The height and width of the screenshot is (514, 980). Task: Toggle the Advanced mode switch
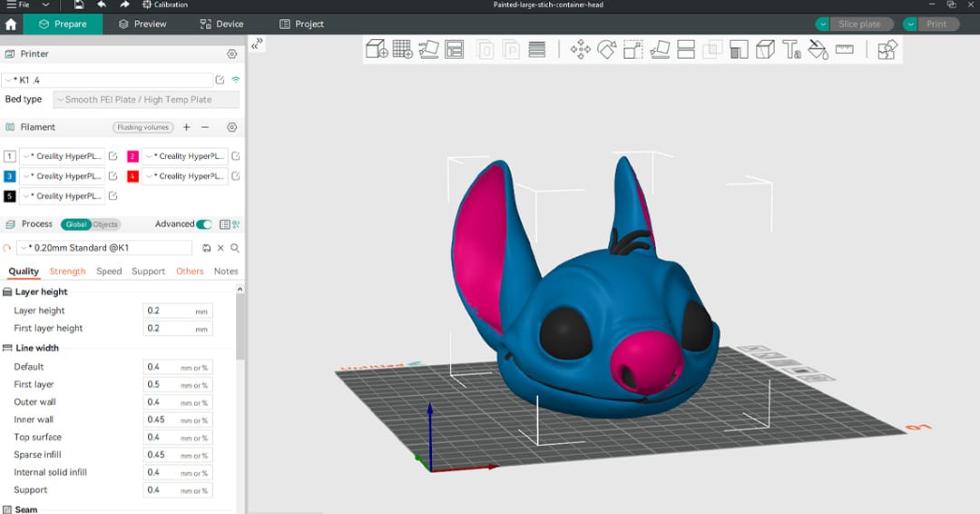[x=204, y=224]
